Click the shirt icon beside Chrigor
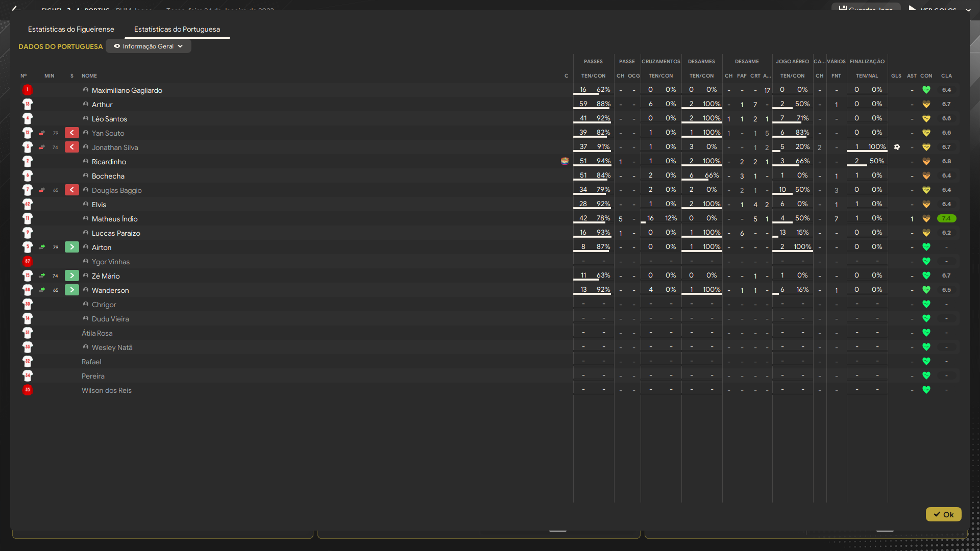The width and height of the screenshot is (980, 551). point(28,304)
